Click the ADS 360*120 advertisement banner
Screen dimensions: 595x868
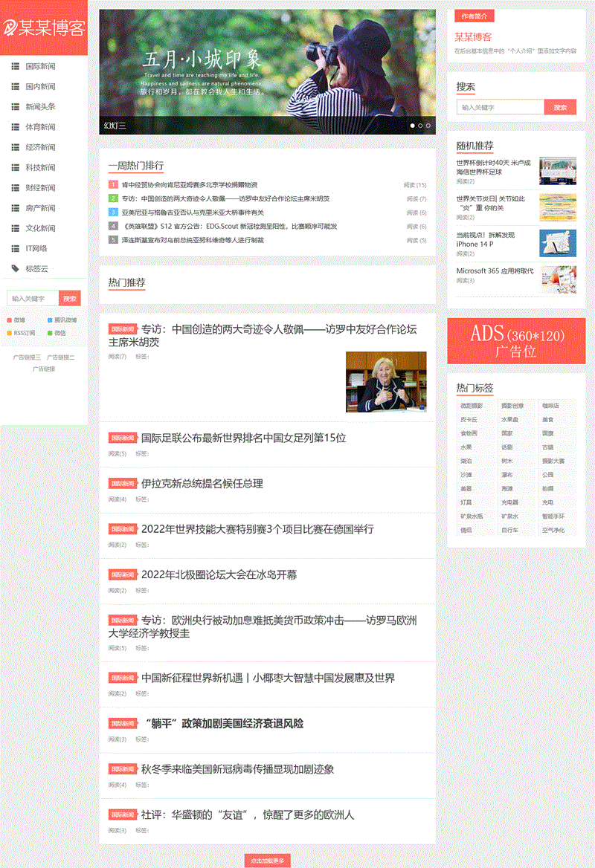click(516, 341)
